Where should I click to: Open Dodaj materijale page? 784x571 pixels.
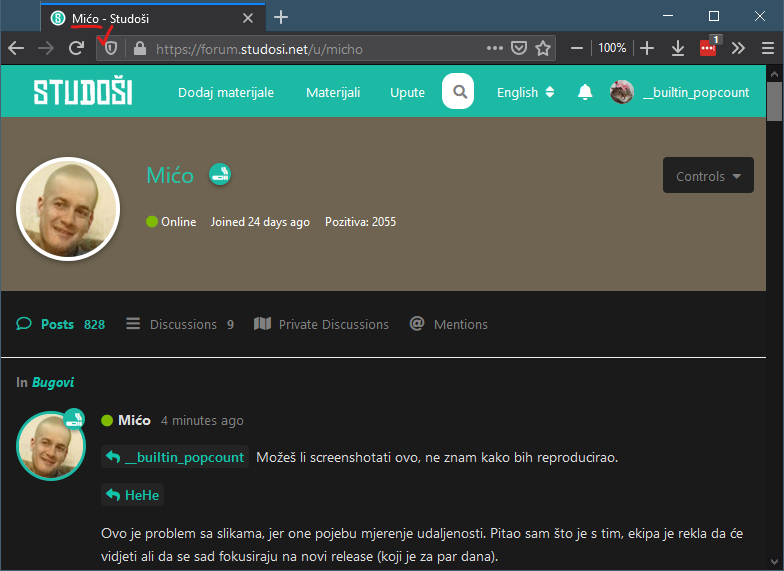pyautogui.click(x=226, y=92)
